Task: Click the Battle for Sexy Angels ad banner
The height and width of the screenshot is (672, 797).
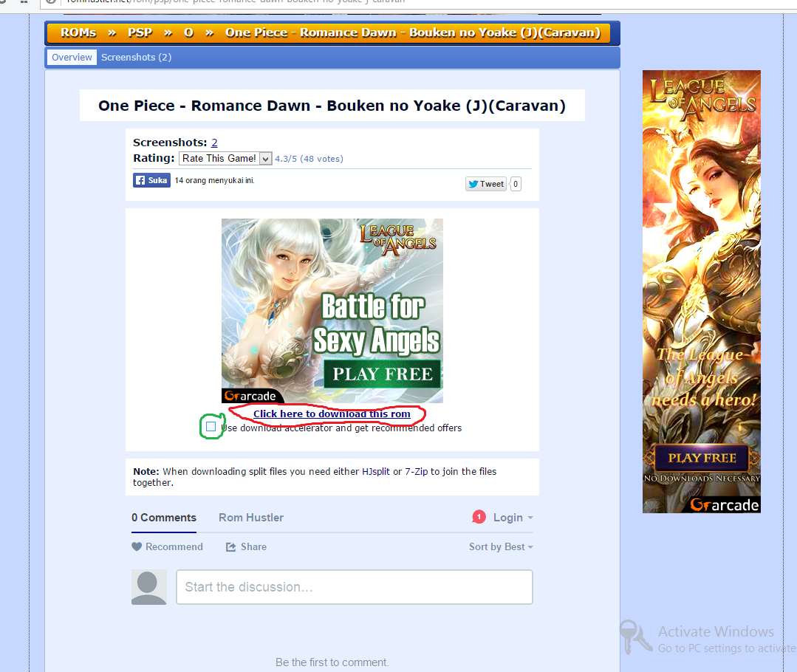Action: point(332,311)
